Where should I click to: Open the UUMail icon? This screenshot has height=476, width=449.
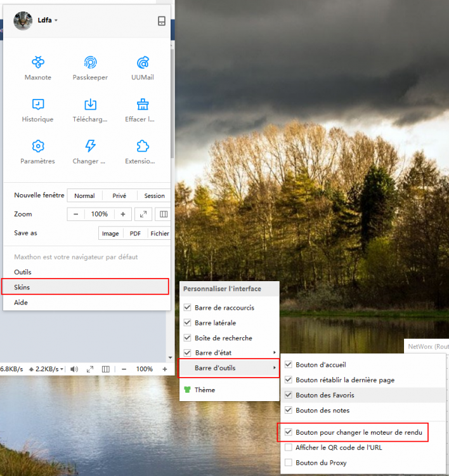[143, 63]
